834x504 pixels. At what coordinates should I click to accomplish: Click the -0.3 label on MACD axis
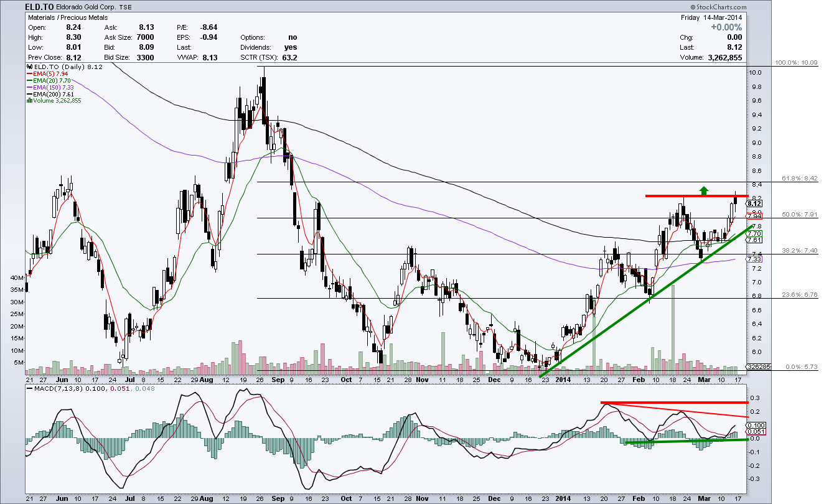pyautogui.click(x=754, y=479)
